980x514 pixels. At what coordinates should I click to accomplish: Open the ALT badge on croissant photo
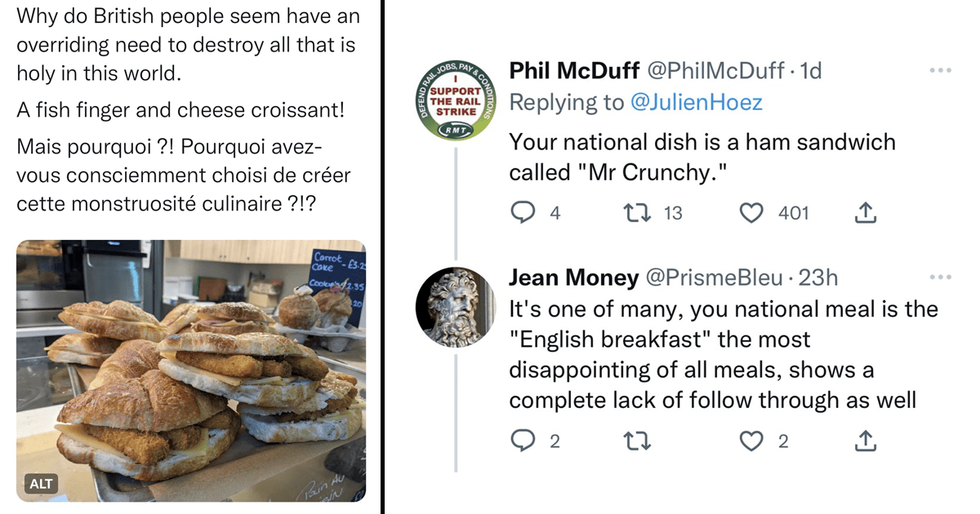[x=41, y=484]
